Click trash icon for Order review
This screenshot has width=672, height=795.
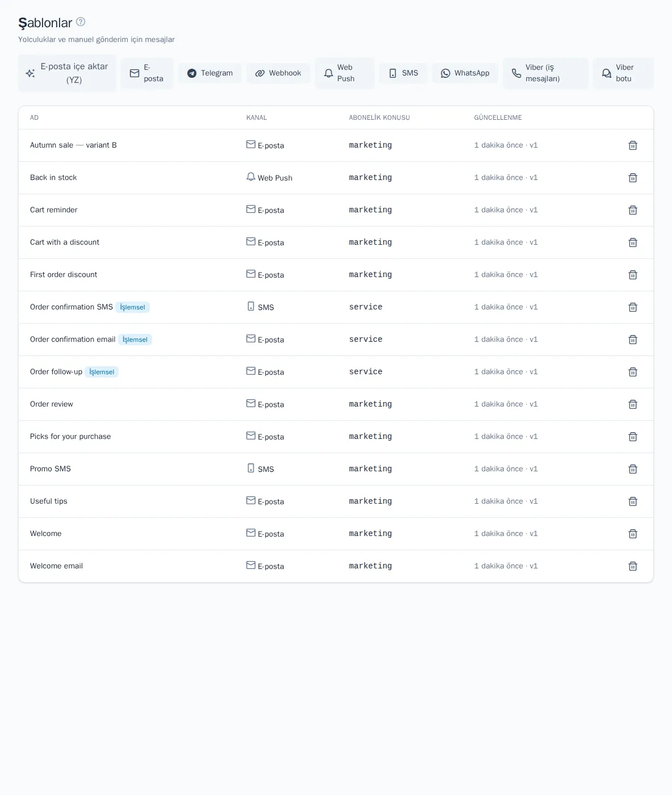(633, 404)
